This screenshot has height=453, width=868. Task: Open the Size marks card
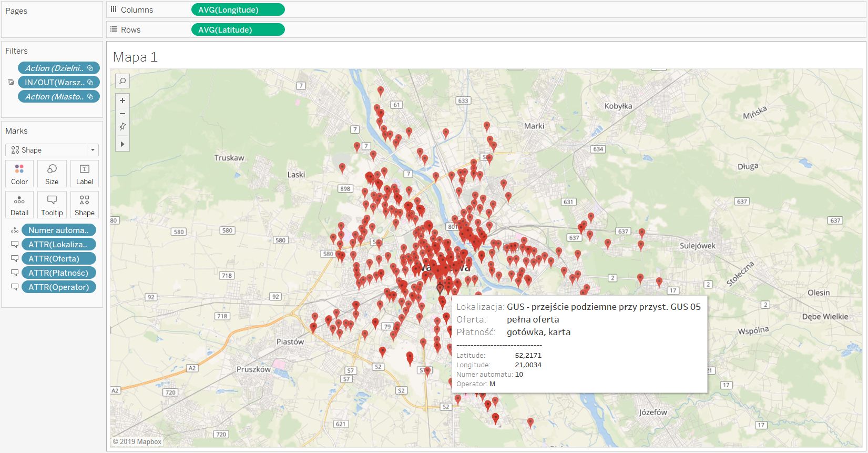[x=52, y=174]
